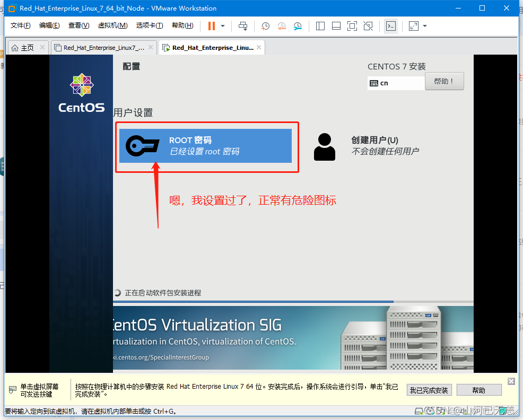The height and width of the screenshot is (420, 523).
Task: Click the CentOS logo in sidebar
Action: [81, 93]
